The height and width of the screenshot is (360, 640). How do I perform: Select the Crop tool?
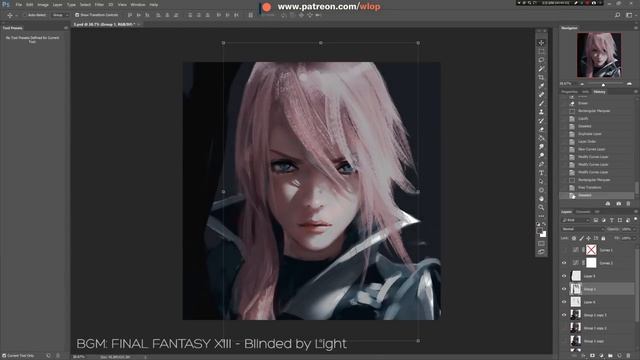coord(541,77)
